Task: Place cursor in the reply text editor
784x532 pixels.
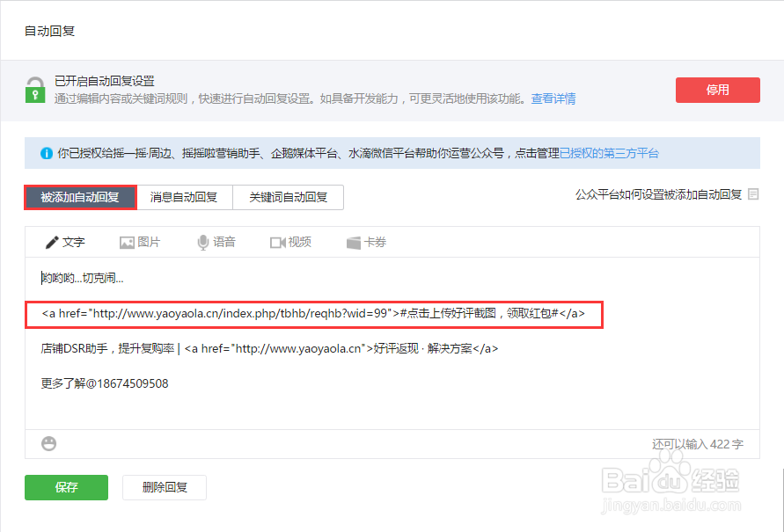Action: click(392, 343)
